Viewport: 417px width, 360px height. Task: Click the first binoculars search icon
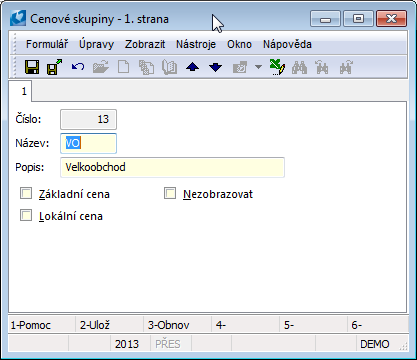[x=299, y=67]
